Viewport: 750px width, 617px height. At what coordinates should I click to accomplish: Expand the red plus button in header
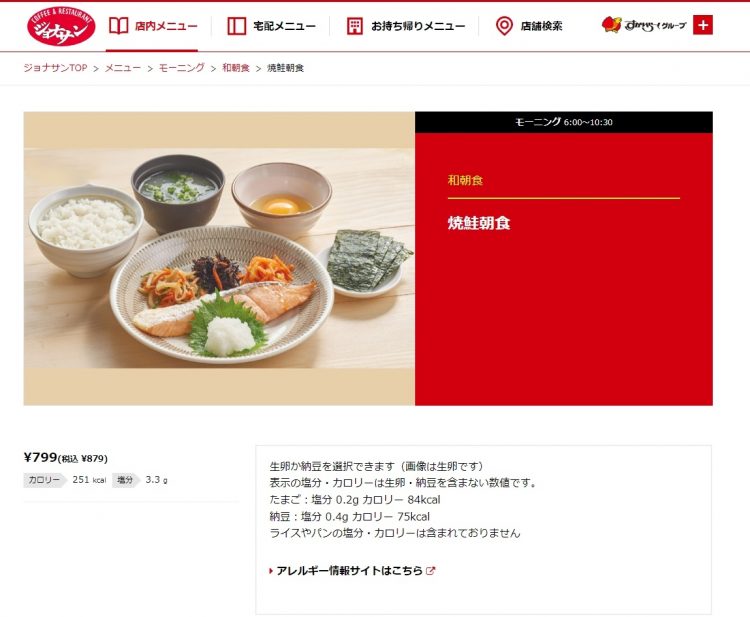point(703,25)
